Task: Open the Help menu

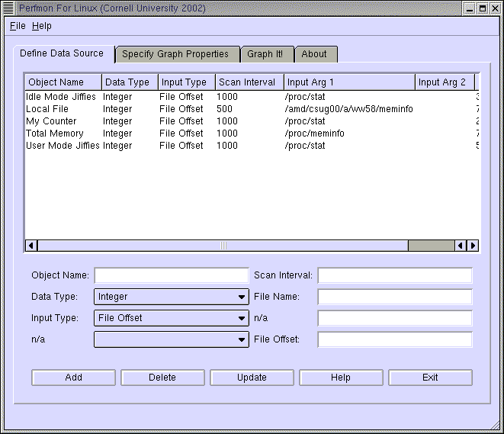Action: pos(42,26)
